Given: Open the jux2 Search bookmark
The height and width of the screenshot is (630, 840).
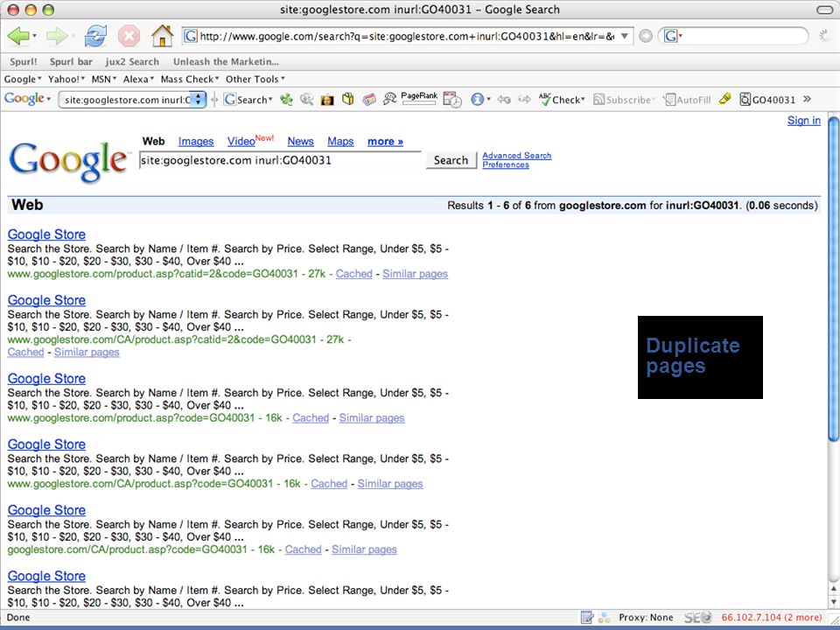Looking at the screenshot, I should click(x=132, y=61).
